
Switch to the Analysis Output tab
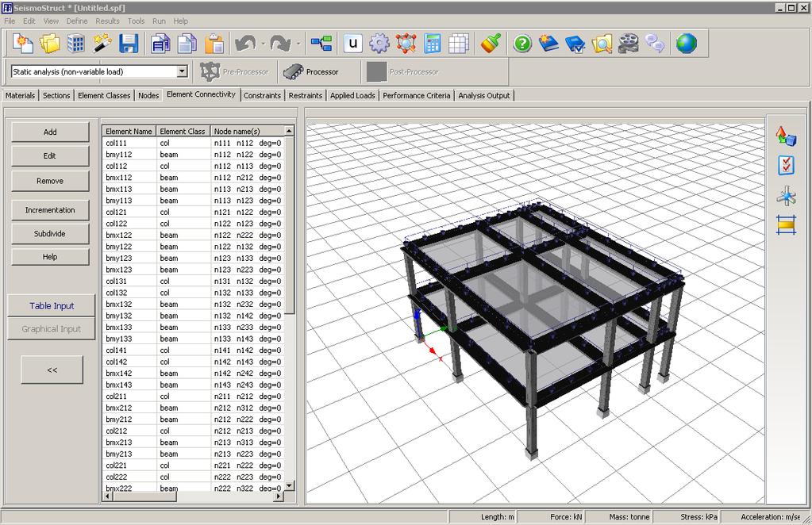click(484, 95)
